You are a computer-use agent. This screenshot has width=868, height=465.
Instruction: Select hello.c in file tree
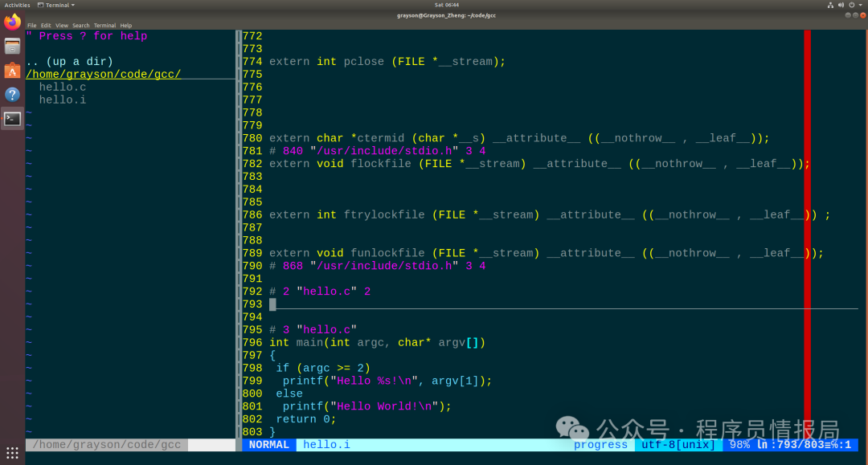pos(63,87)
